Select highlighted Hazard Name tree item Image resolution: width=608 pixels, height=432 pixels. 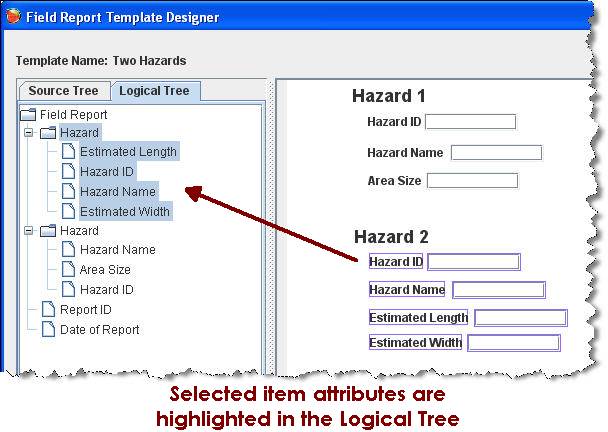[x=117, y=191]
